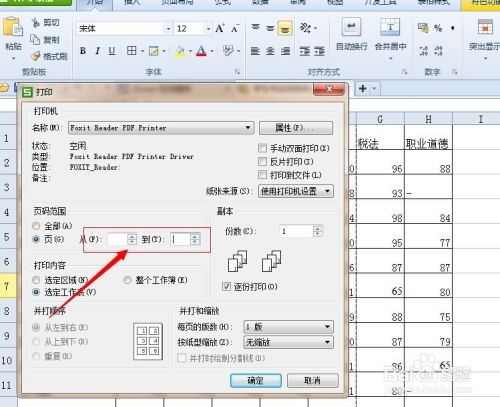
Task: Click copies count (份数) field
Action: coord(296,231)
